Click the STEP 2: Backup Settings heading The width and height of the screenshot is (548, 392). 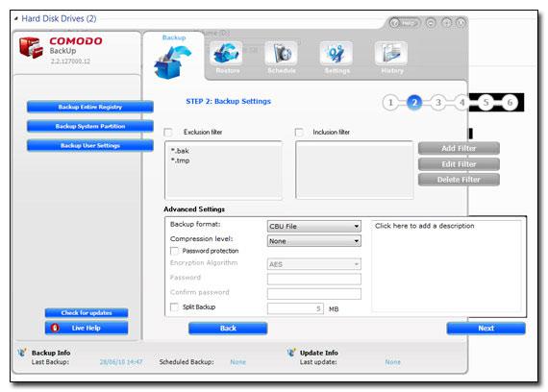[228, 101]
